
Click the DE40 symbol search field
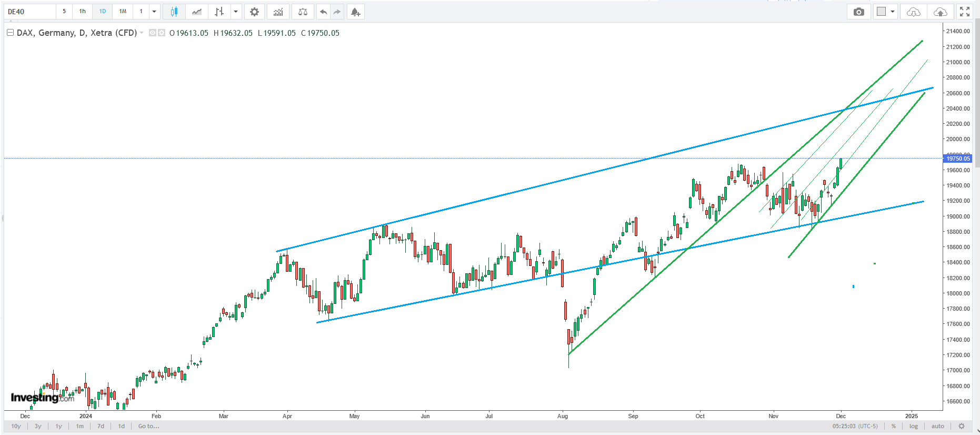pos(30,12)
